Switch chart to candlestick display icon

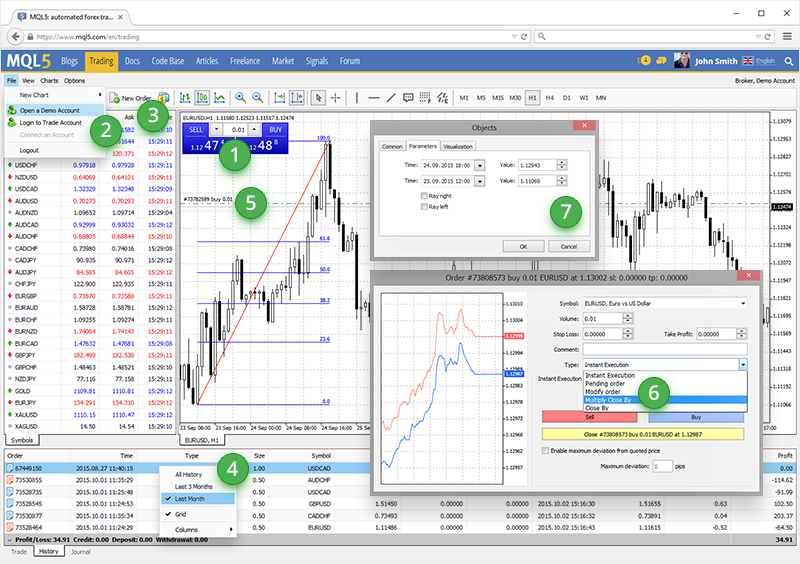(x=200, y=98)
